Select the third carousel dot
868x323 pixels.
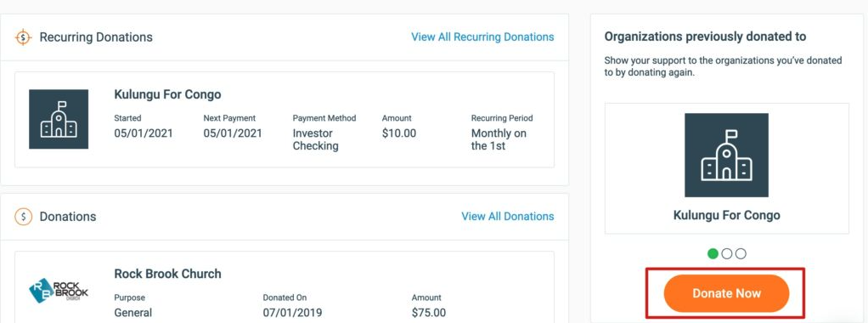741,254
